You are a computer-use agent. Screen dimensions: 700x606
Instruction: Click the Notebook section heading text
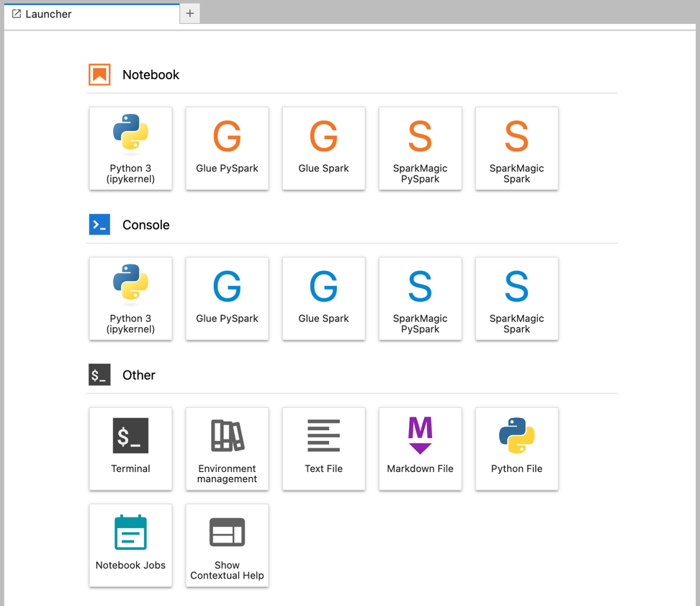(151, 74)
